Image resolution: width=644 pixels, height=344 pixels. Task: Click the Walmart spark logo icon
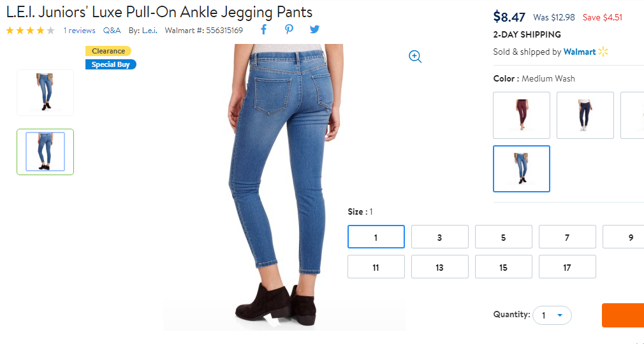[603, 52]
